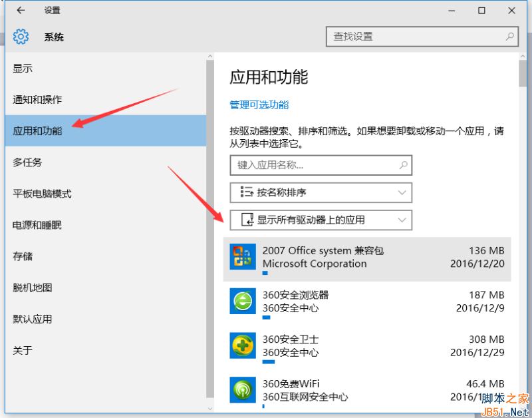Expand the 显示所有驱动器上的应用 drive filter dropdown
532x418 pixels.
tap(321, 220)
